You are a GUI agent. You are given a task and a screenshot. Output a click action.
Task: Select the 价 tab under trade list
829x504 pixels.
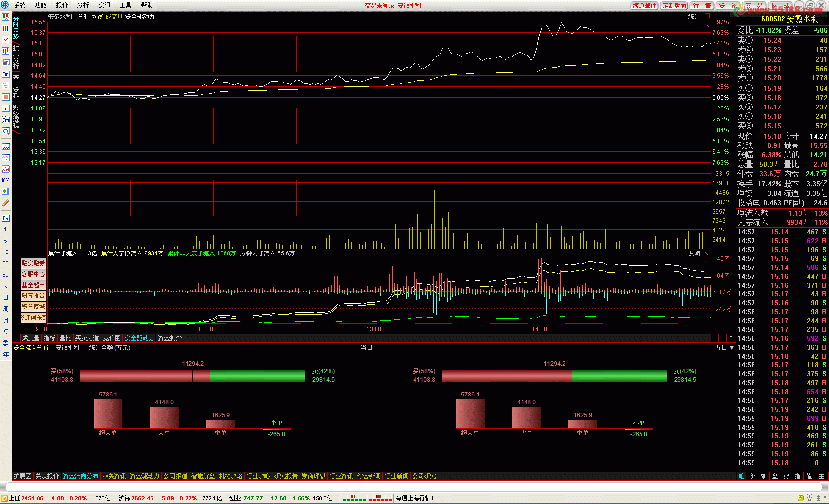point(752,476)
